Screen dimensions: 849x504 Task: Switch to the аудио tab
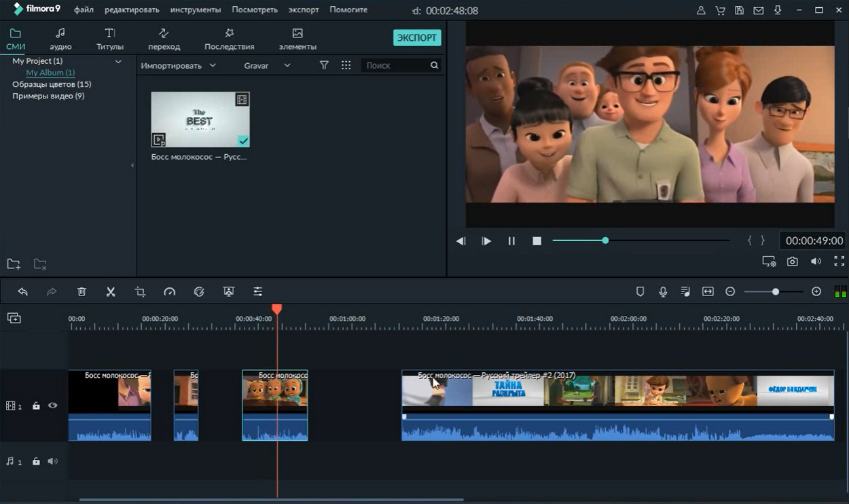(x=60, y=39)
